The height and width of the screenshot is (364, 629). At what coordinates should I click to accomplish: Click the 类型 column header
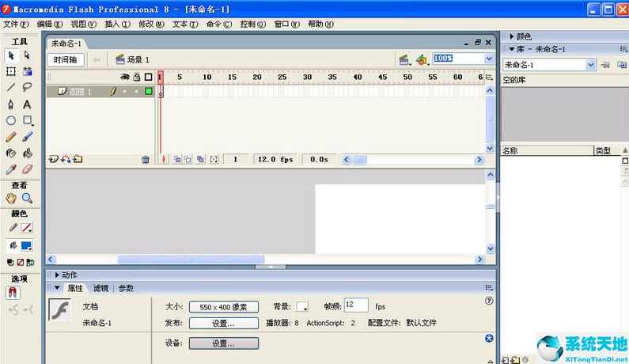[x=607, y=151]
